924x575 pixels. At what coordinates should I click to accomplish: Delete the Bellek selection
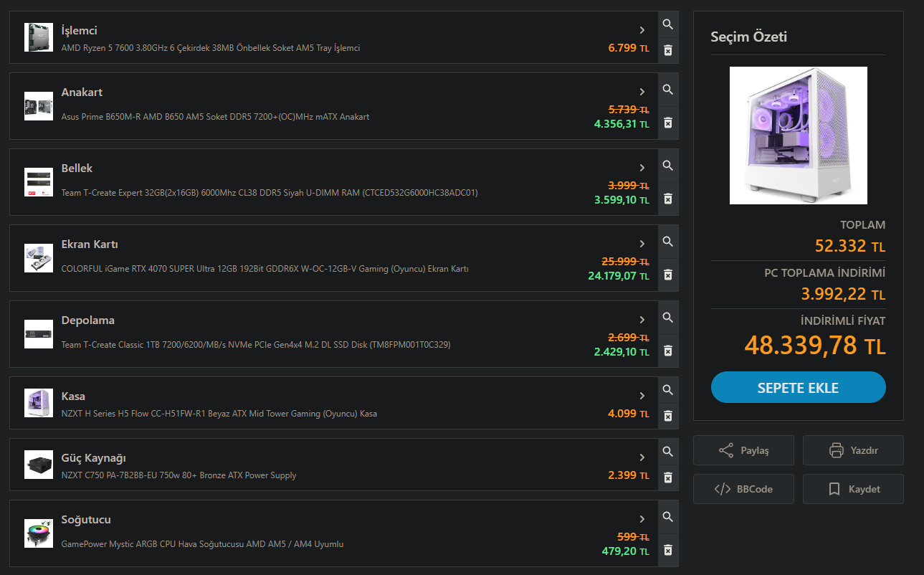[668, 199]
